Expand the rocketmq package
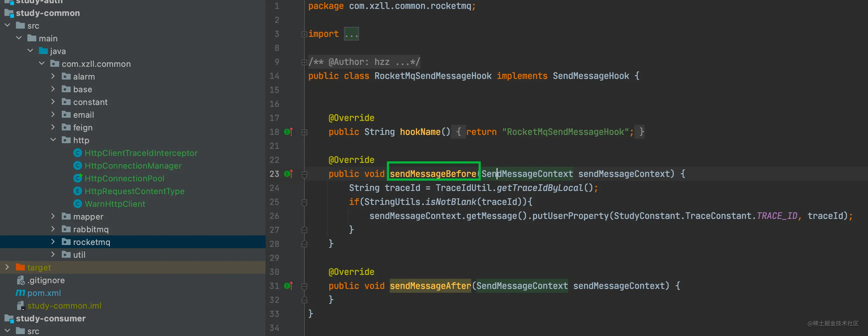 coord(53,242)
